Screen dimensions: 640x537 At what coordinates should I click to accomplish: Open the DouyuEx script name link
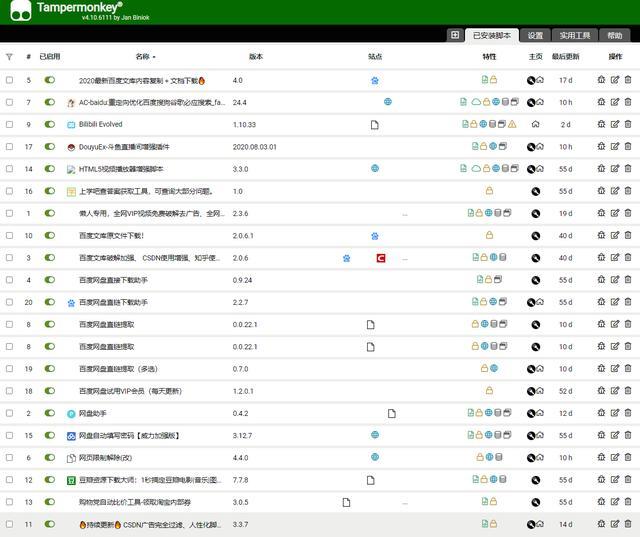[x=124, y=146]
